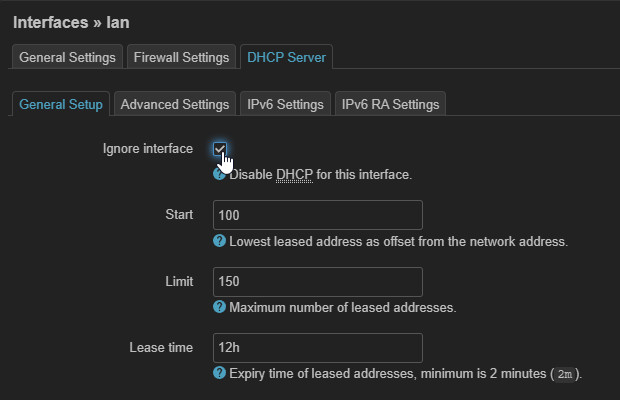Click the Interfaces » lan heading

coord(71,21)
